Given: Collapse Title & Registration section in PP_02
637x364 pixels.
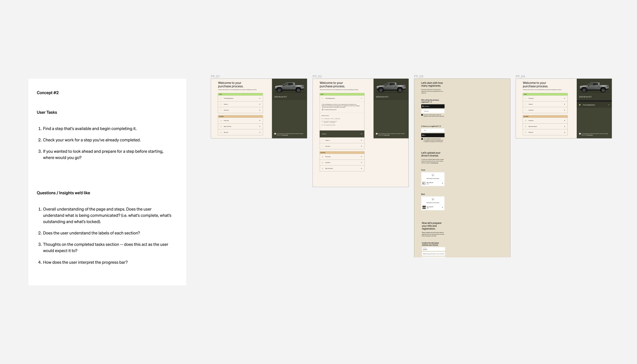Looking at the screenshot, I should pos(361,98).
